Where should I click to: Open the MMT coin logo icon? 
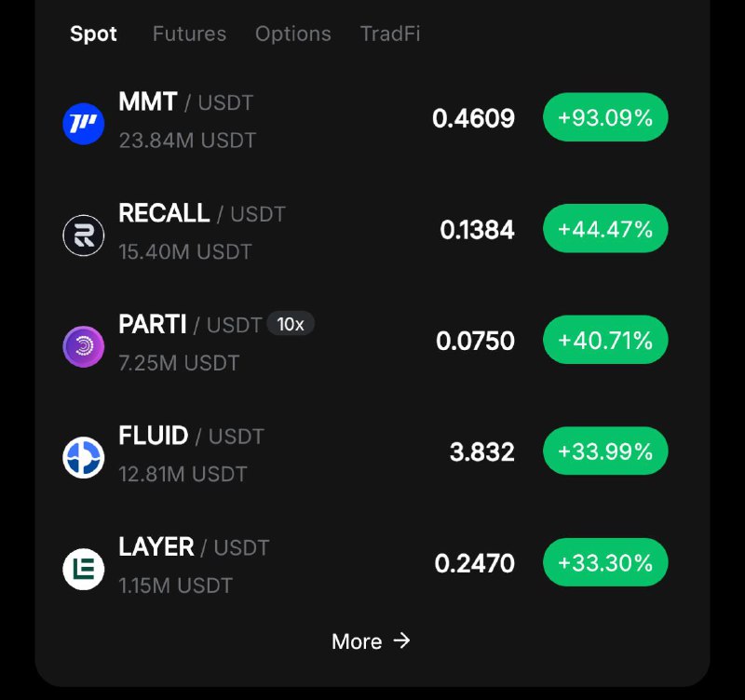[x=84, y=124]
